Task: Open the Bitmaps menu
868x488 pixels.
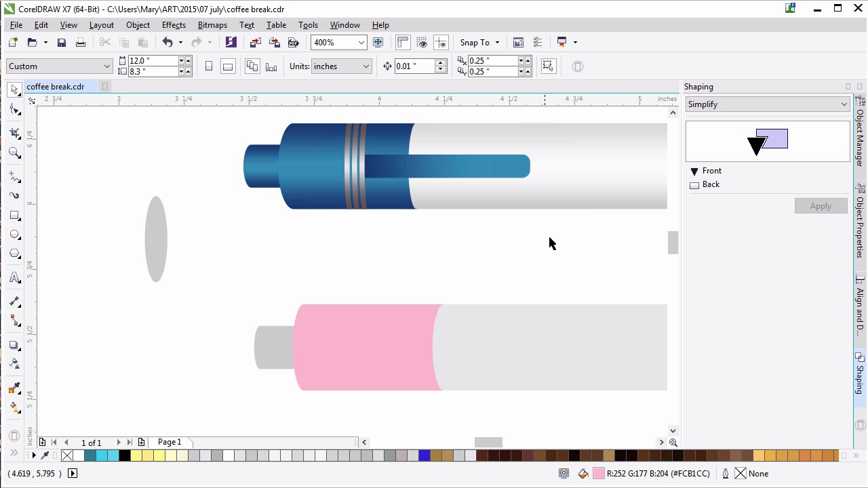Action: click(x=212, y=25)
